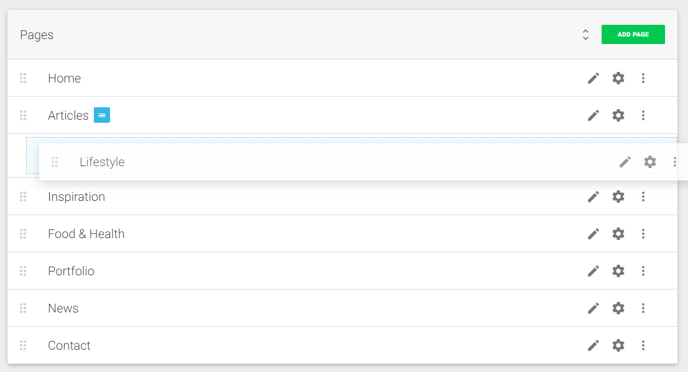
Task: Edit the Lifestyle page with pencil icon
Action: click(625, 162)
